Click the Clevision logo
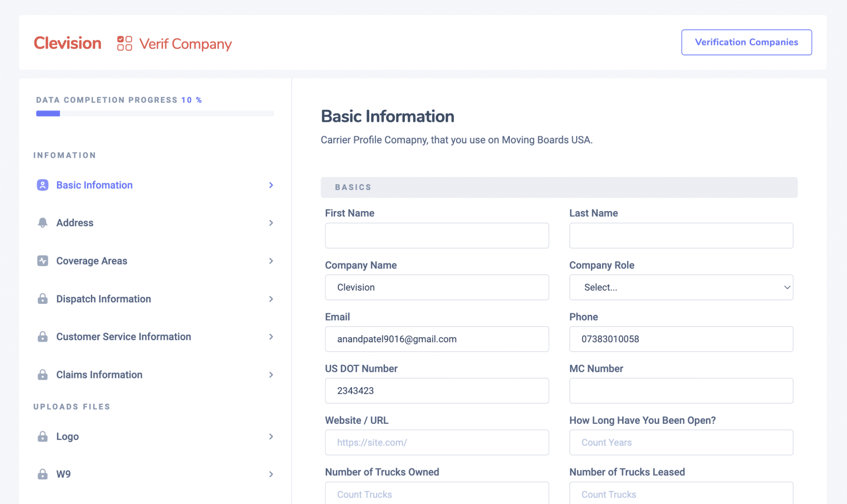This screenshot has height=504, width=847. point(68,43)
